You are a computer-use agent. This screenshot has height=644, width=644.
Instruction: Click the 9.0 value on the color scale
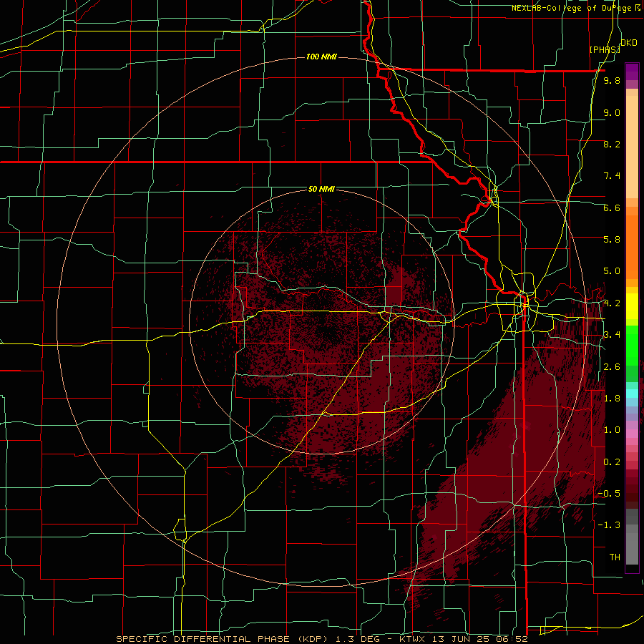coord(612,112)
